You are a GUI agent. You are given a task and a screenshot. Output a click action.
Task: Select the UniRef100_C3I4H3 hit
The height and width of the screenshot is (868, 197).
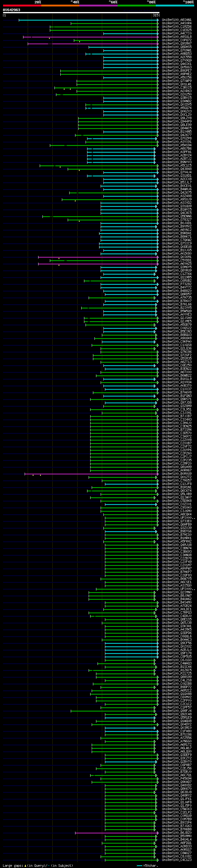[177, 419]
